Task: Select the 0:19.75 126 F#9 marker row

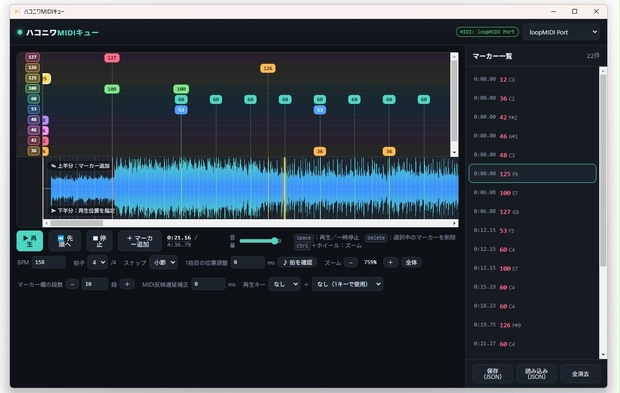Action: click(x=532, y=325)
